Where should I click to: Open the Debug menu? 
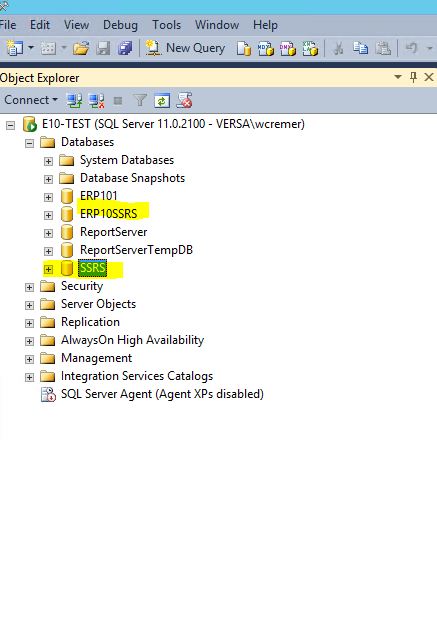point(120,25)
